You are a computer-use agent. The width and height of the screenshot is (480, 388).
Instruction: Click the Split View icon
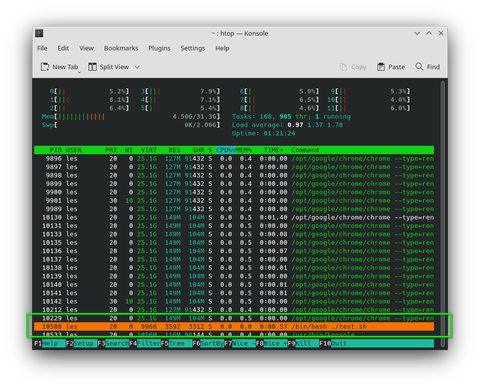click(92, 67)
